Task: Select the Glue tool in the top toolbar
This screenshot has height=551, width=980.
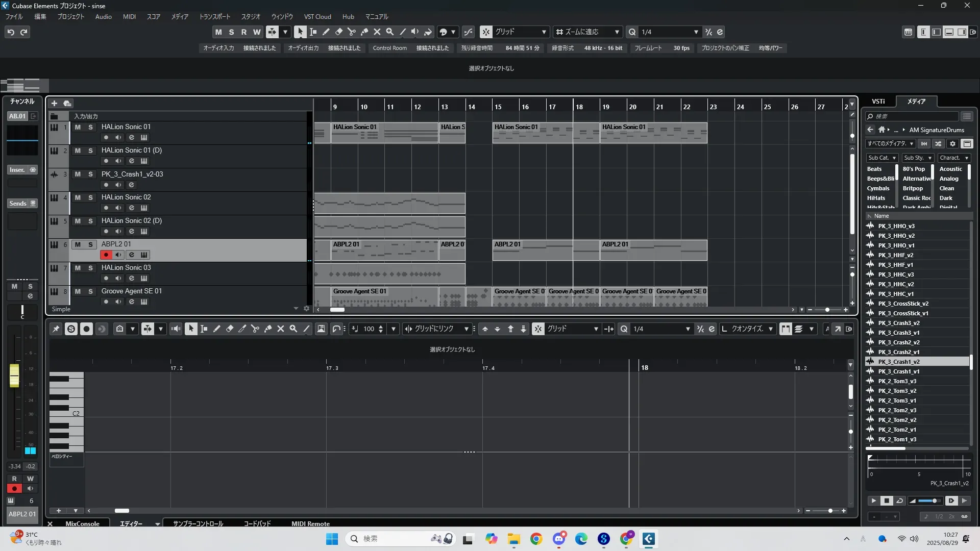Action: click(364, 32)
